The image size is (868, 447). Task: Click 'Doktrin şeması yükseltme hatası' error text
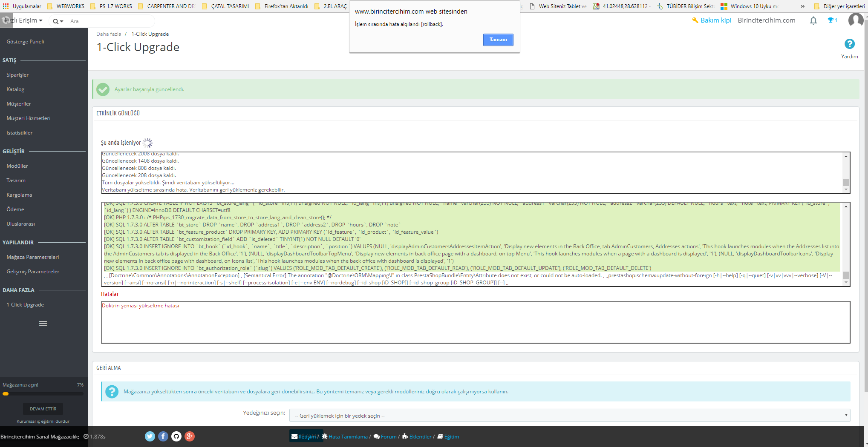(140, 306)
